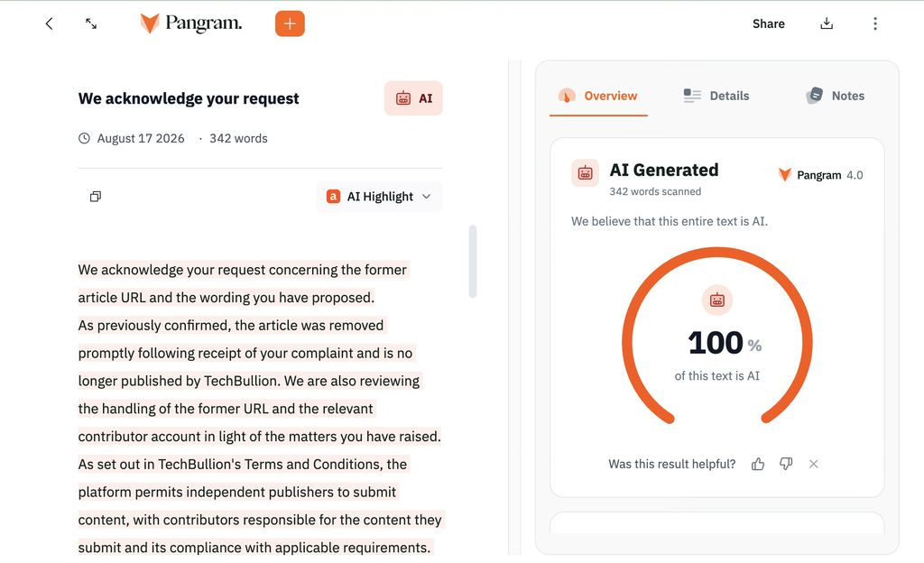Click the 'Pangram 4.0' model label
The image size is (924, 563).
(820, 175)
